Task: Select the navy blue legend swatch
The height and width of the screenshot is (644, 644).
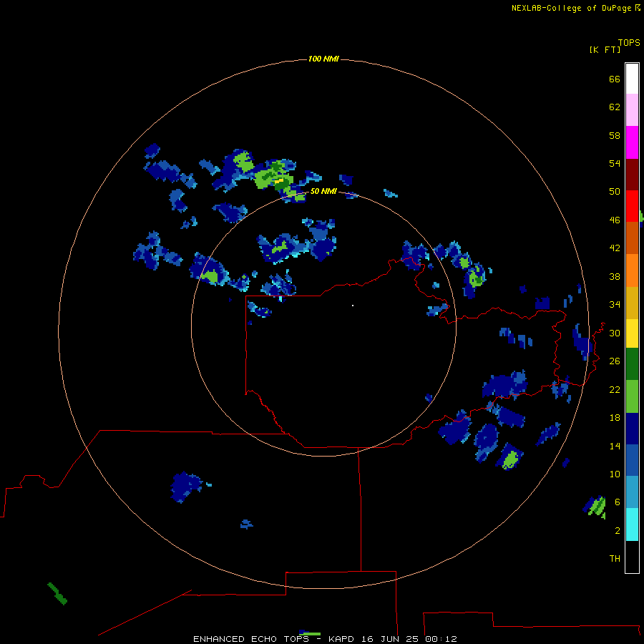Action: pos(632,429)
